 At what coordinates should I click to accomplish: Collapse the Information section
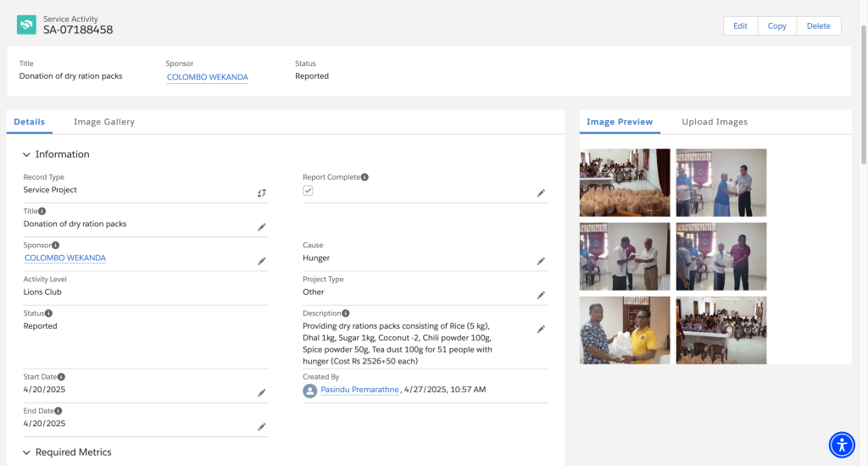click(26, 154)
